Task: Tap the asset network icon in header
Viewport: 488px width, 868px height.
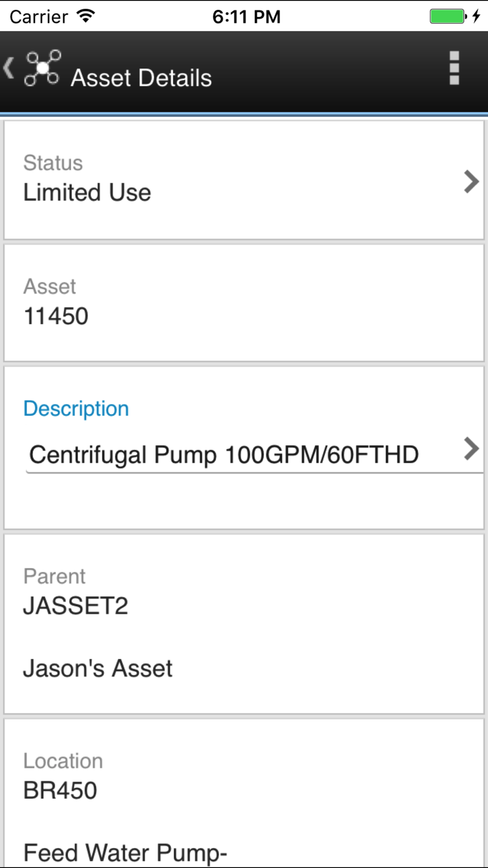Action: (x=42, y=68)
